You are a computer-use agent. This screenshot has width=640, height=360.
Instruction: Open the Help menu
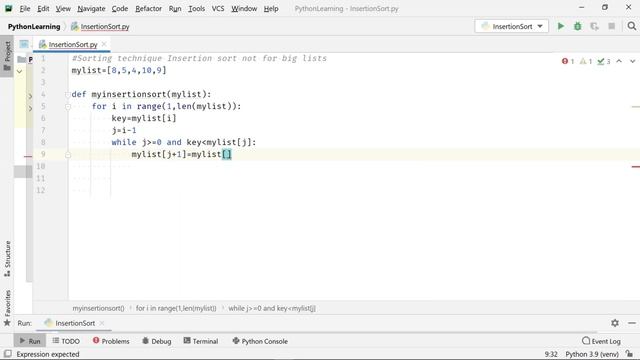(x=271, y=8)
